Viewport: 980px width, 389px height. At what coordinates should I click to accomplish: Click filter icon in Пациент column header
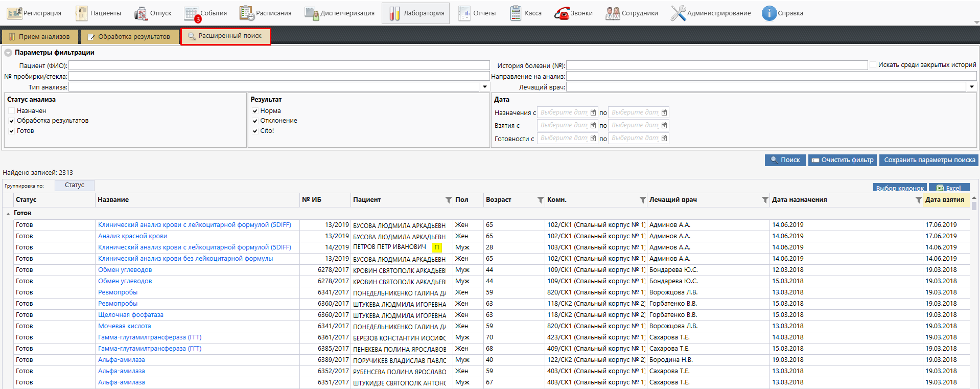click(448, 200)
